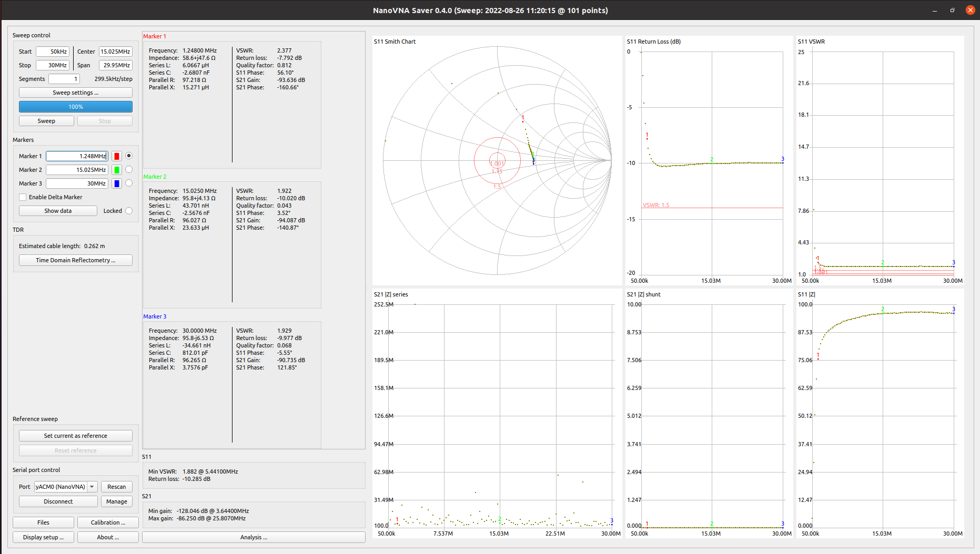Click the Marker 2 frequency field
Image resolution: width=980 pixels, height=554 pixels.
(77, 170)
